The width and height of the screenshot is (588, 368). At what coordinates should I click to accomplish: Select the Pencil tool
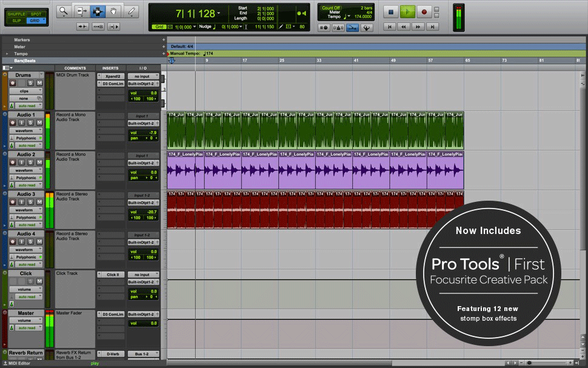[132, 12]
